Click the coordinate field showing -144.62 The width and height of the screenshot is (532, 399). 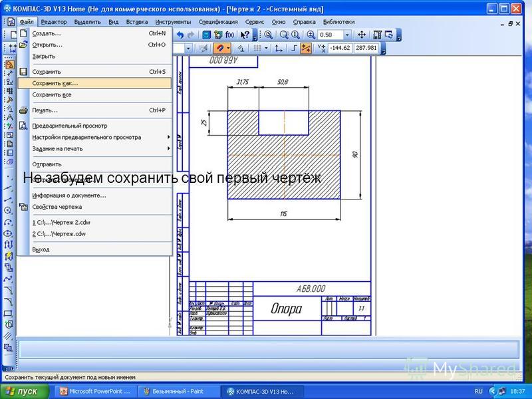340,48
